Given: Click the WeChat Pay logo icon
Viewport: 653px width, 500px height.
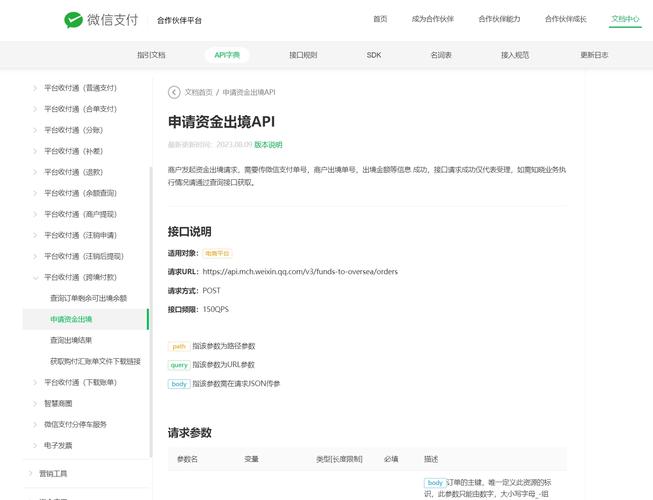Looking at the screenshot, I should point(74,19).
